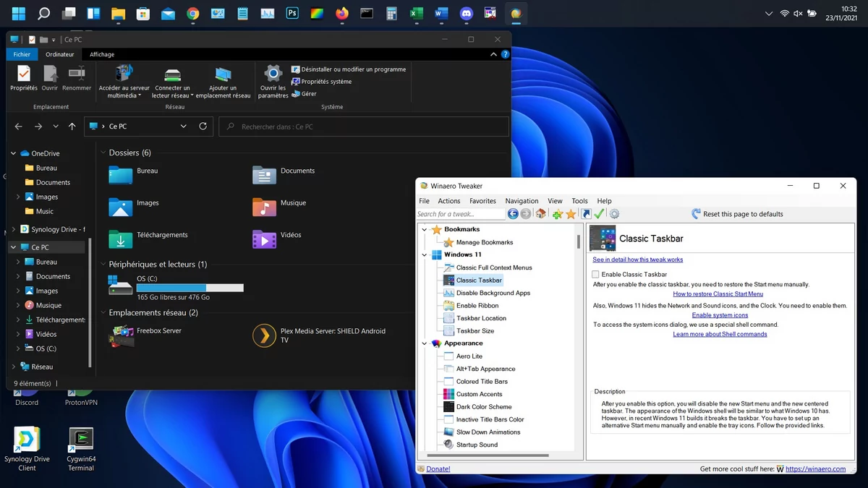This screenshot has width=868, height=488.
Task: Open Learn more about Shell commands link
Action: 720,334
